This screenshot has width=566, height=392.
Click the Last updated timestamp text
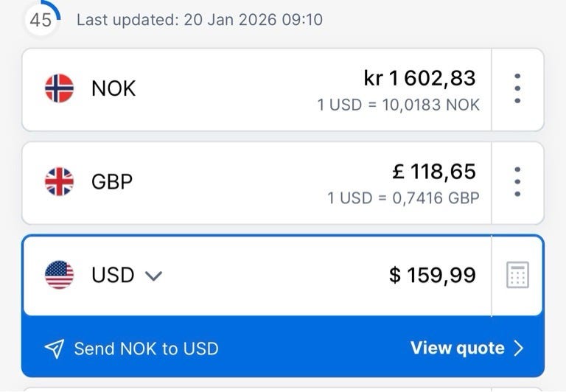pyautogui.click(x=199, y=19)
